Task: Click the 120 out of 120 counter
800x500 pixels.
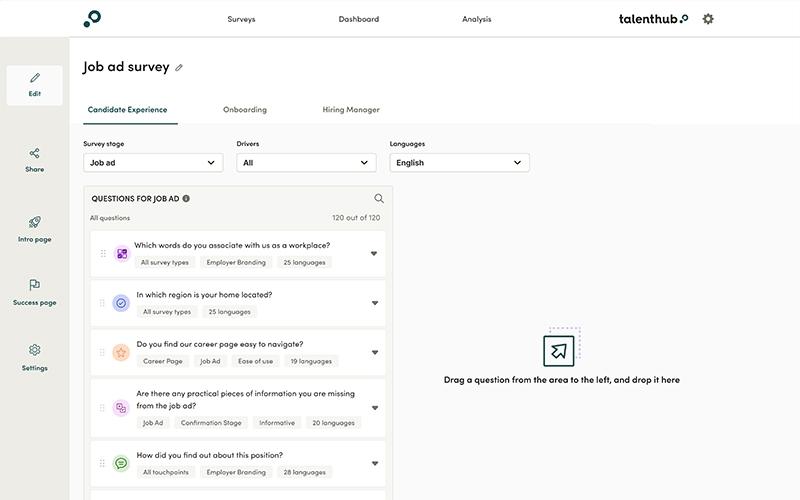Action: click(356, 218)
